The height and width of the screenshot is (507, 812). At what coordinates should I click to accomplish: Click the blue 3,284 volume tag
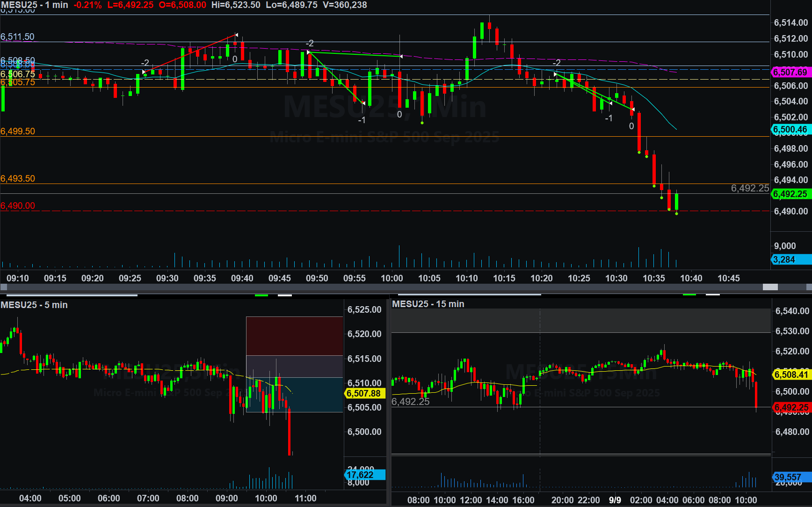[x=790, y=259]
